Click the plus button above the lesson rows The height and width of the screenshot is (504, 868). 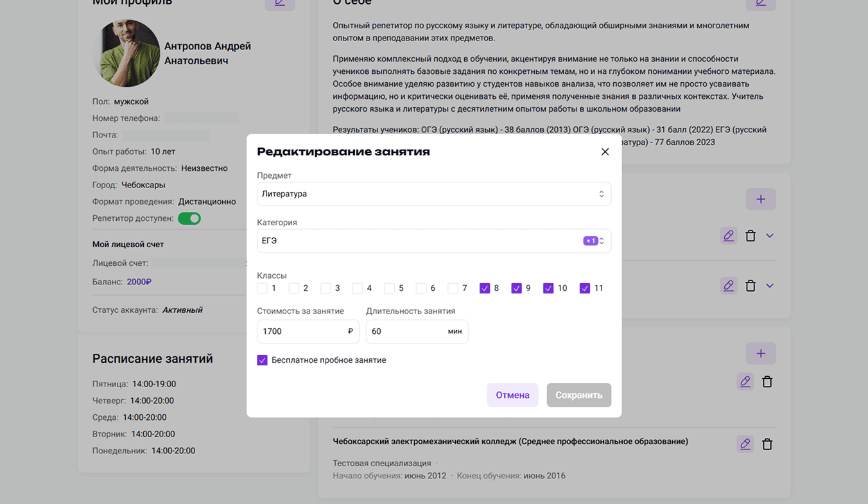760,199
